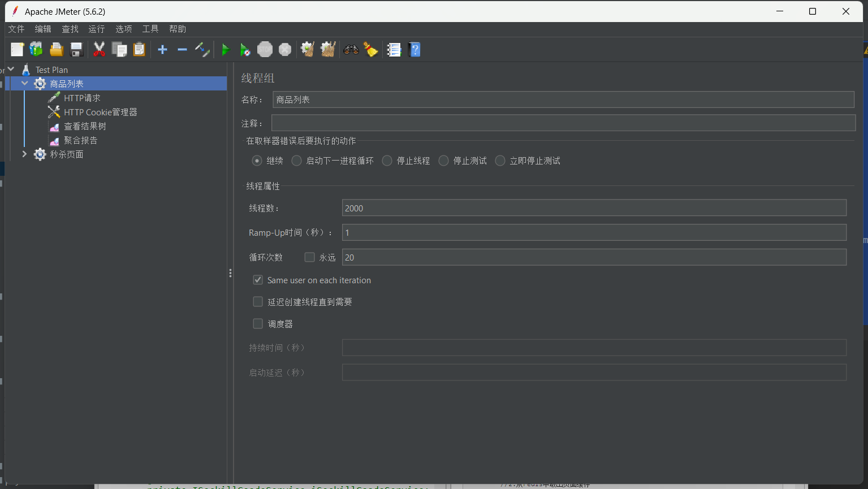
Task: Click the Search binoculars icon
Action: [x=351, y=50]
